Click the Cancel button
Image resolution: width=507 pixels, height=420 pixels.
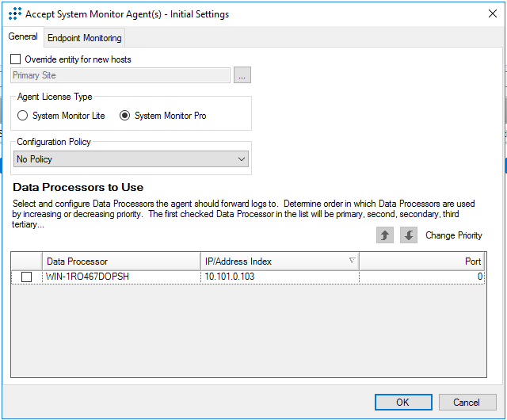(467, 402)
